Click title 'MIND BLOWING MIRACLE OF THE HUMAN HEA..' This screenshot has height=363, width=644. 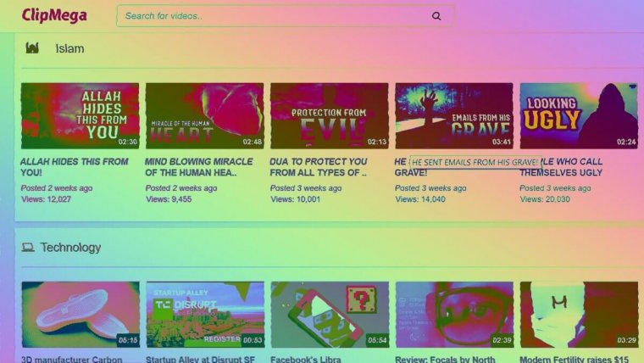199,167
